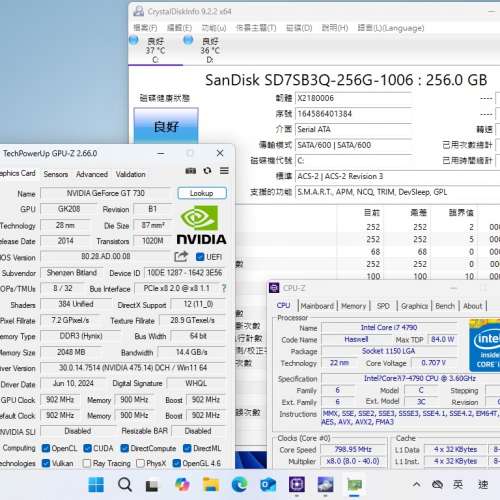Image resolution: width=500 pixels, height=500 pixels.
Task: Toggle the PhysX checkbox
Action: pos(140,463)
